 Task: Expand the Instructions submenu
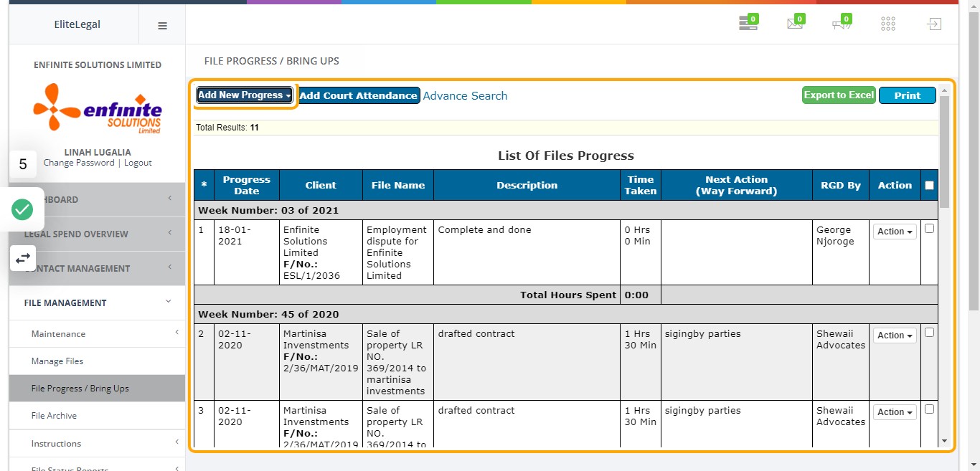97,444
